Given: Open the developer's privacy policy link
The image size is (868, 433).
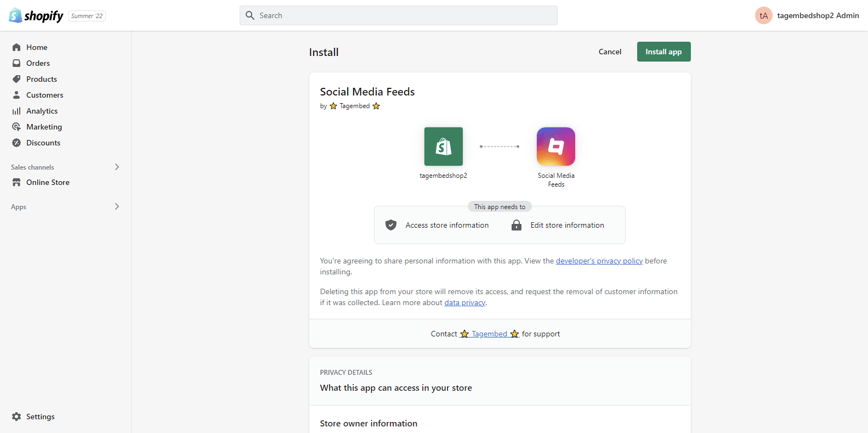Looking at the screenshot, I should tap(599, 261).
